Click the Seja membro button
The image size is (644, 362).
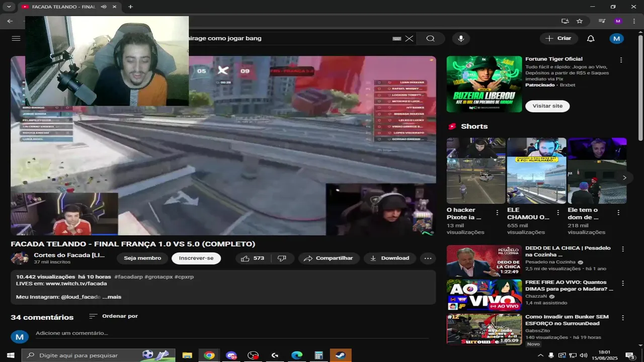(142, 258)
